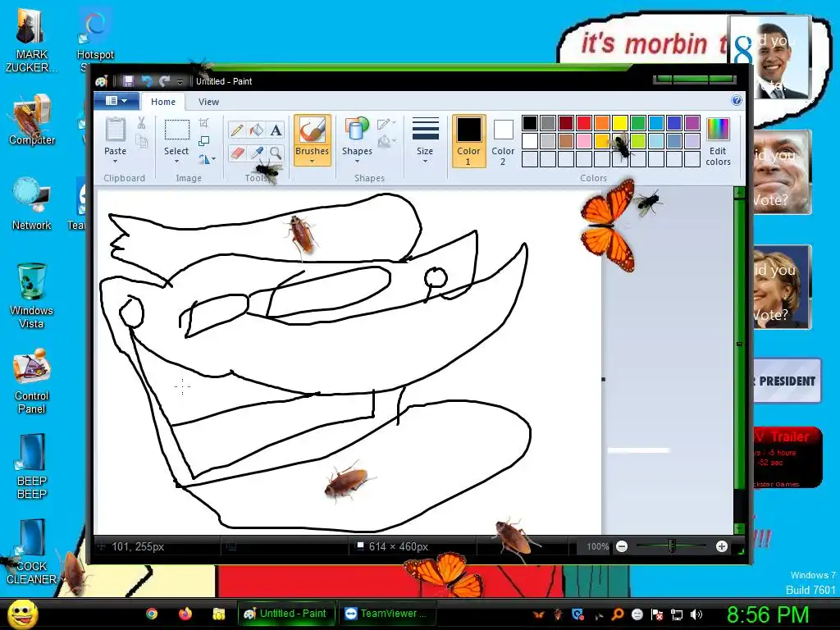This screenshot has height=630, width=840.
Task: Select the BEEP BEEP desktop icon
Action: click(32, 467)
